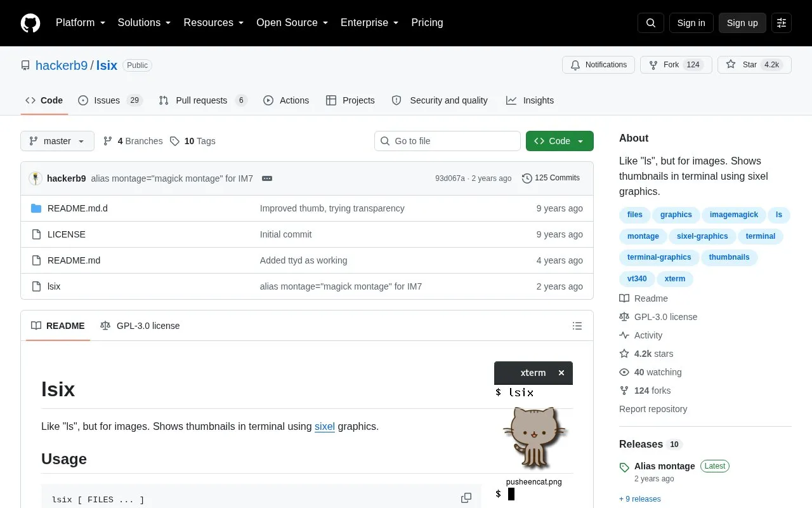Open the search magnifier icon
This screenshot has height=508, width=812.
[651, 23]
